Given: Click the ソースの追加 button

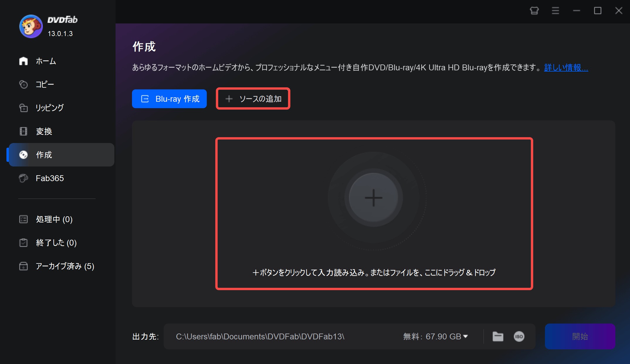Looking at the screenshot, I should (x=253, y=99).
